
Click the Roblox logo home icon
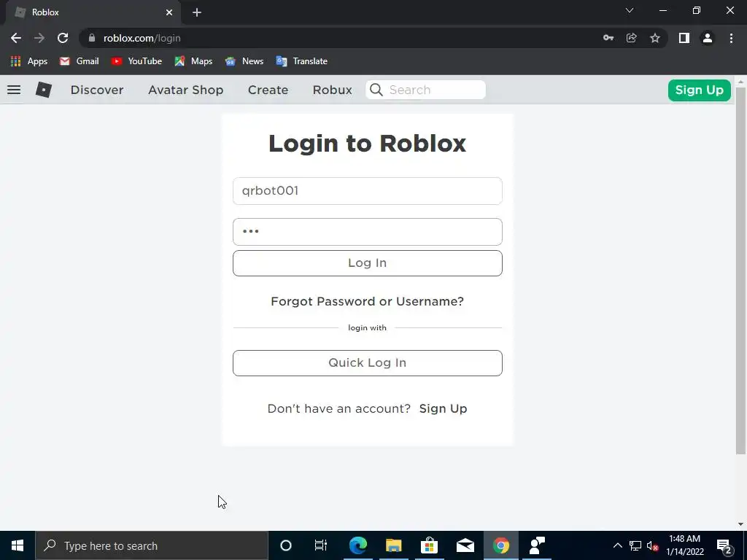pos(43,90)
